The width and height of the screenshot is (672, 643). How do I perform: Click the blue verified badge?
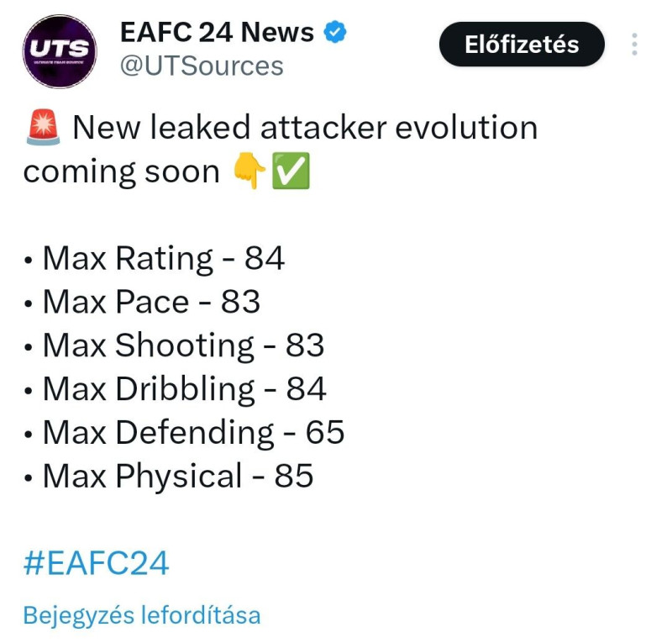click(336, 33)
